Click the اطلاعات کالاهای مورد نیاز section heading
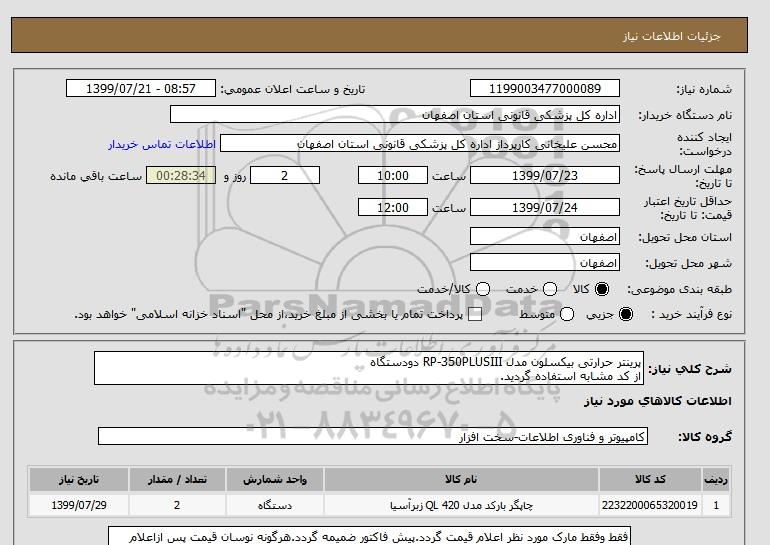770x545 pixels. point(658,401)
